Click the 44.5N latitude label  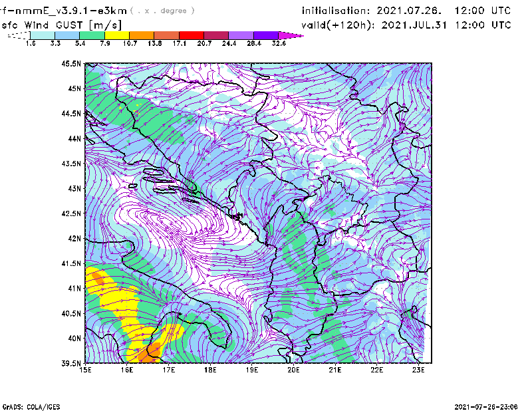(71, 114)
